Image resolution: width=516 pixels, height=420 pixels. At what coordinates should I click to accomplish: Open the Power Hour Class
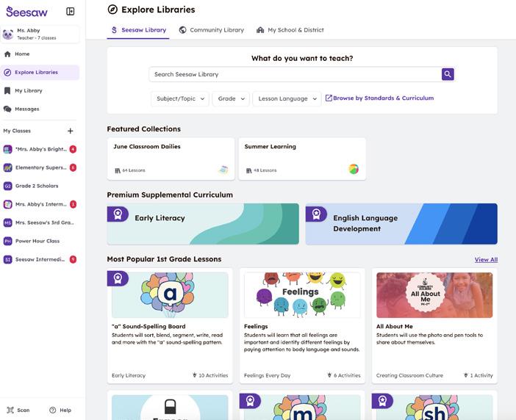(x=40, y=242)
